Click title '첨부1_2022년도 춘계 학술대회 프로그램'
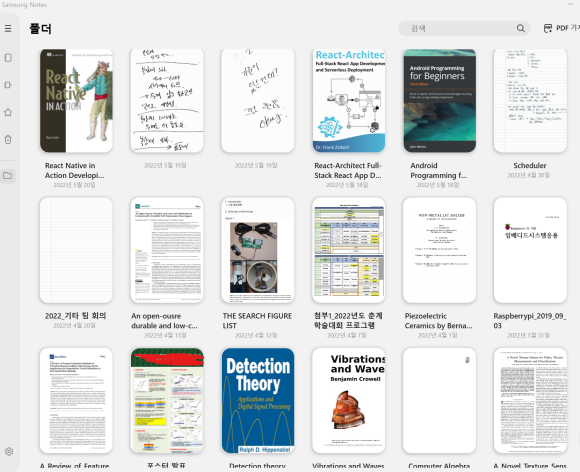 [348, 320]
